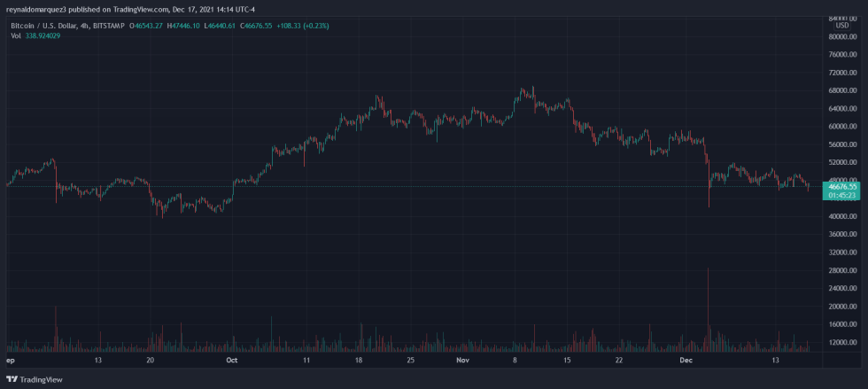Click the Nov label on time axis
This screenshot has height=389, width=868.
click(462, 360)
